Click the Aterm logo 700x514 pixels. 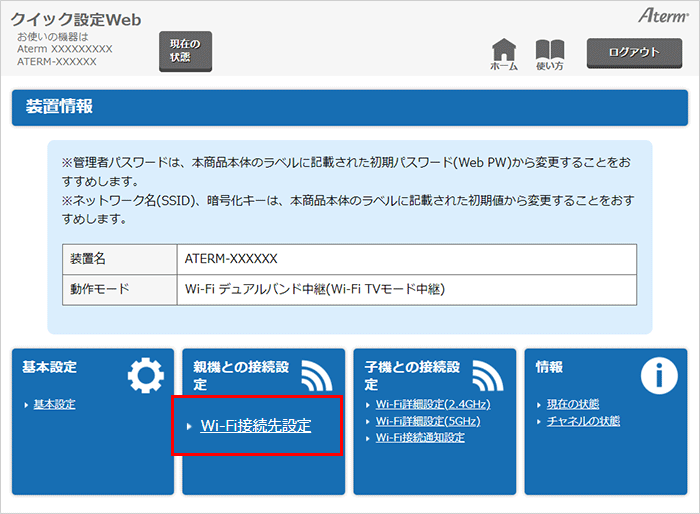(658, 15)
